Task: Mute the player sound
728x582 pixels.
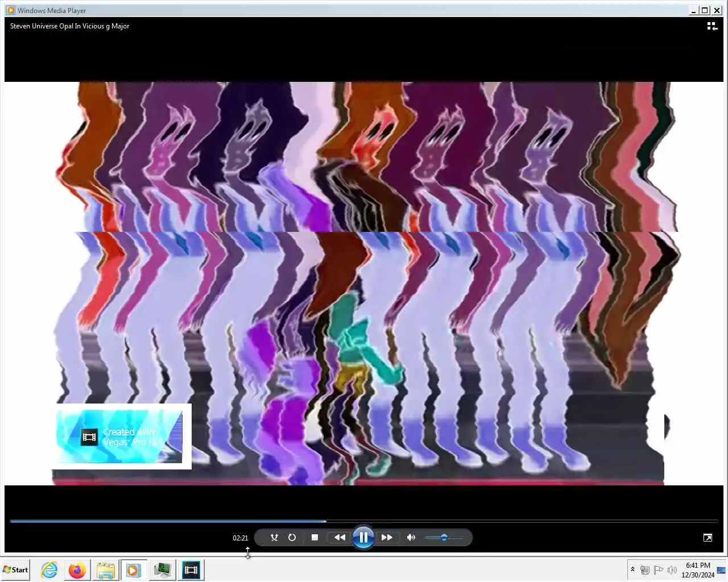Action: pyautogui.click(x=411, y=538)
